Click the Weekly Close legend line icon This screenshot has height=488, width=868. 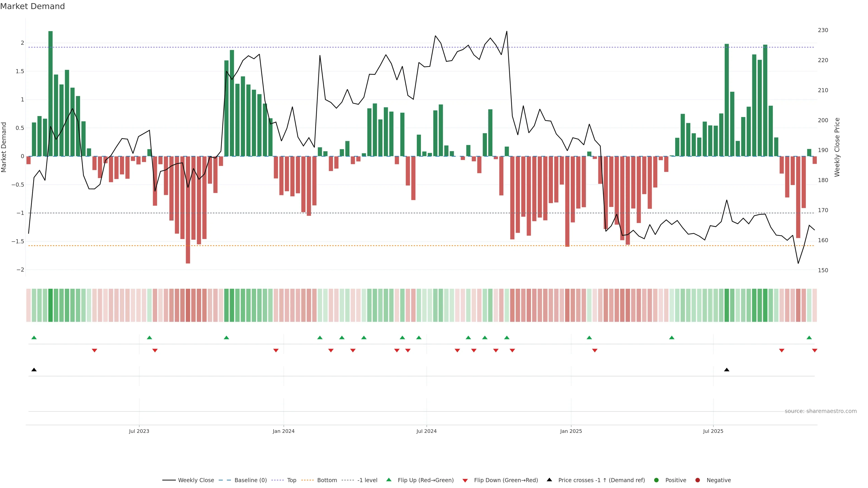coord(169,480)
